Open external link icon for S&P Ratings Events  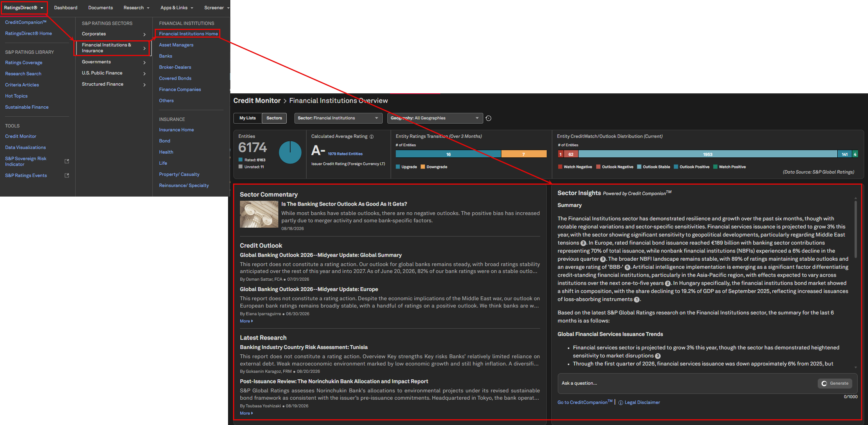tap(67, 175)
